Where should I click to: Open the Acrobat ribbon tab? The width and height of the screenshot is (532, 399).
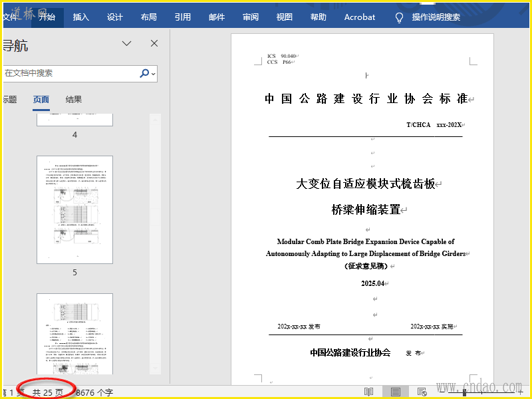point(360,17)
